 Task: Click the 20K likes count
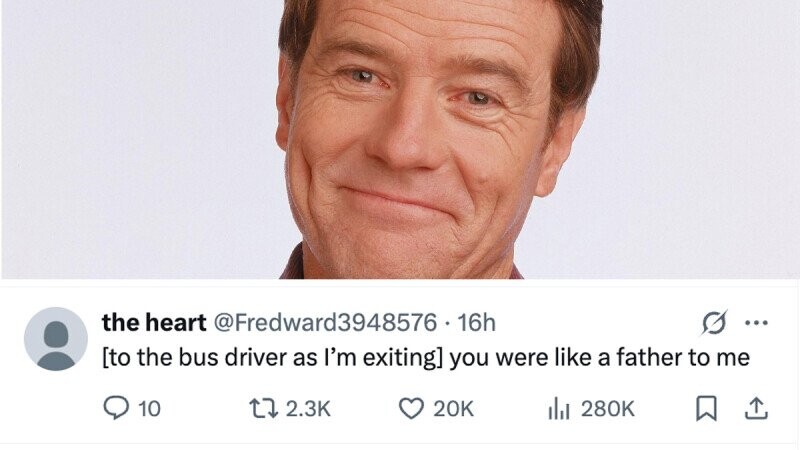(454, 409)
